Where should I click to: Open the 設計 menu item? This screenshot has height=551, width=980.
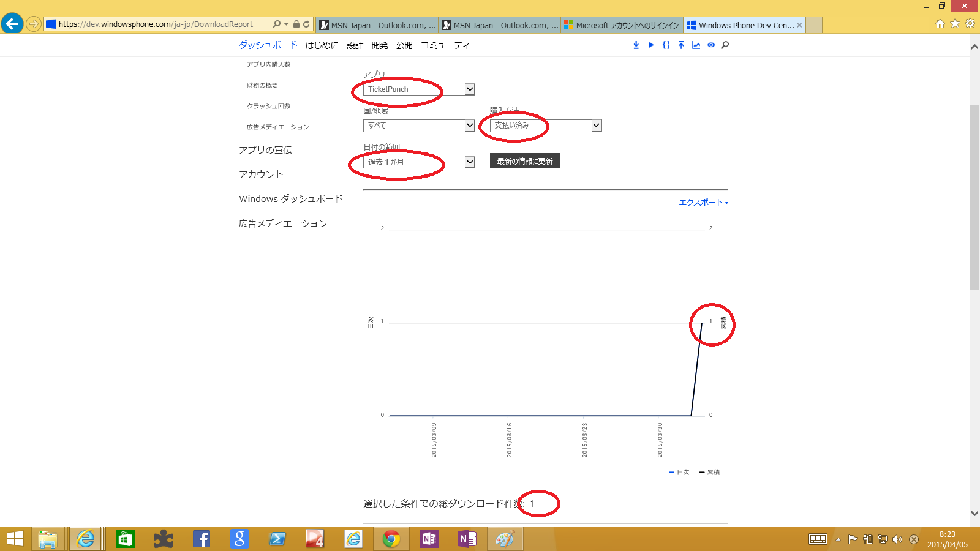coord(355,45)
